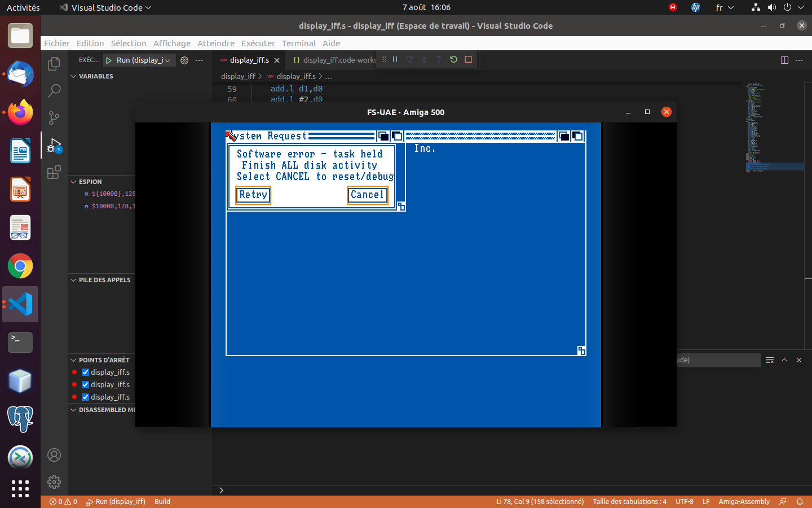812x508 pixels.
Task: Open the Manage gear at bottom of activity bar
Action: point(54,482)
